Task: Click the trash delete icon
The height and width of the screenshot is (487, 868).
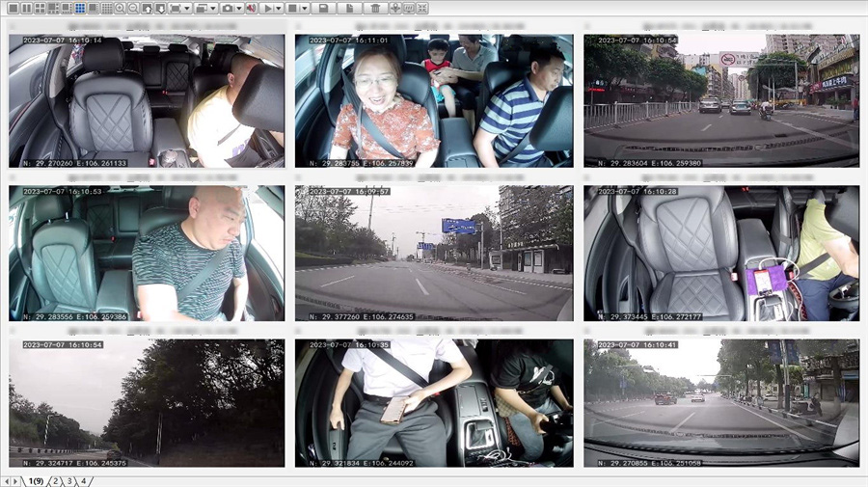Action: coord(375,8)
